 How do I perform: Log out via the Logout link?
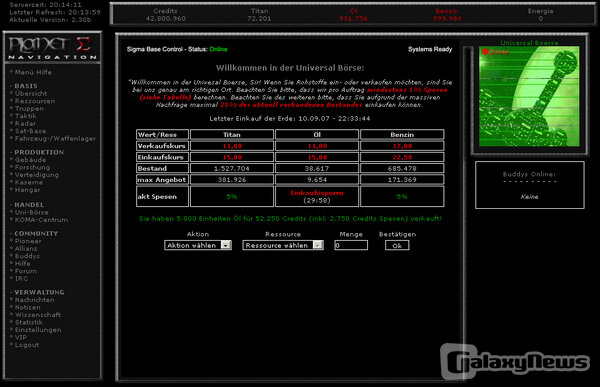pos(27,345)
